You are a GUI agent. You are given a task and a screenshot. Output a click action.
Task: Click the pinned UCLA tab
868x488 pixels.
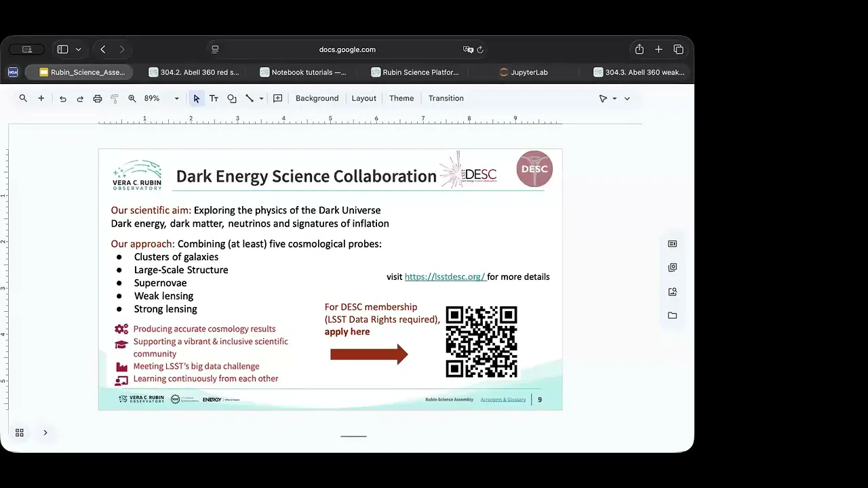[13, 72]
